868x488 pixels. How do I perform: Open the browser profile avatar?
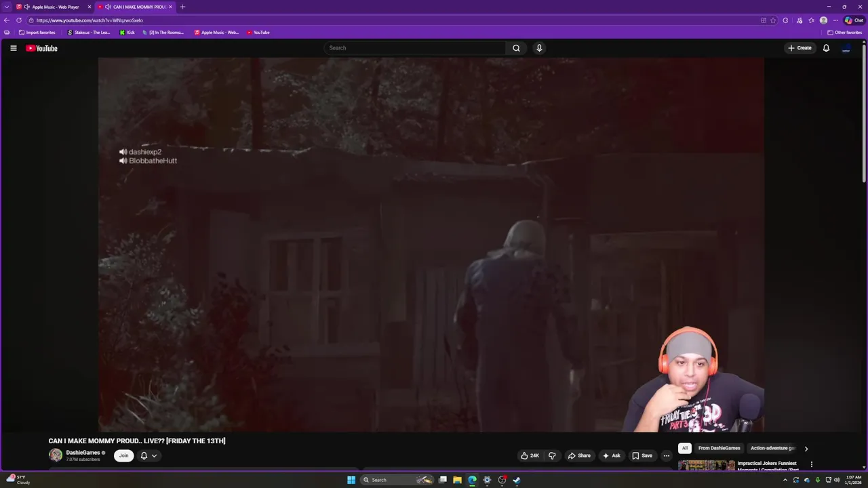(x=823, y=20)
